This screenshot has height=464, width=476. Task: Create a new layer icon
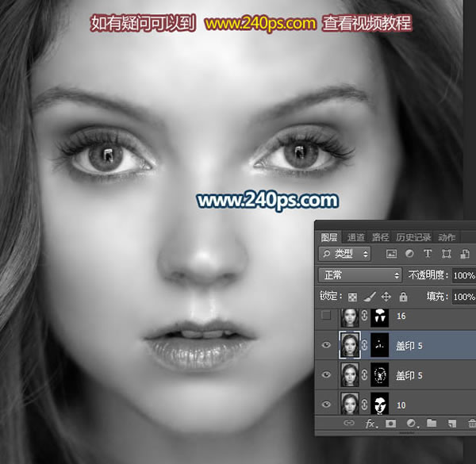452,423
